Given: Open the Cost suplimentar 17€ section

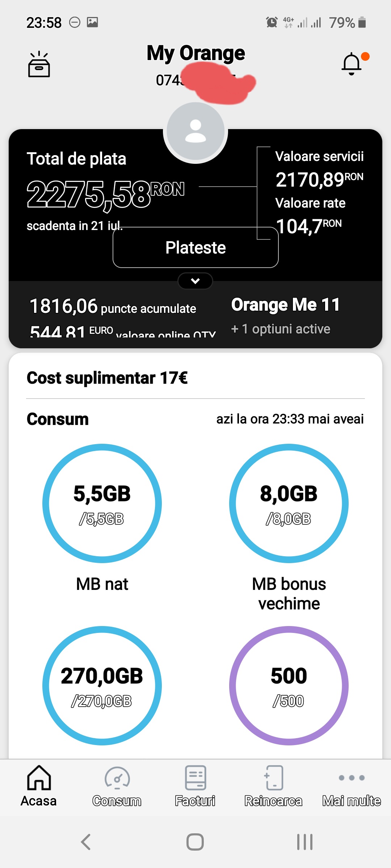Looking at the screenshot, I should point(107,378).
